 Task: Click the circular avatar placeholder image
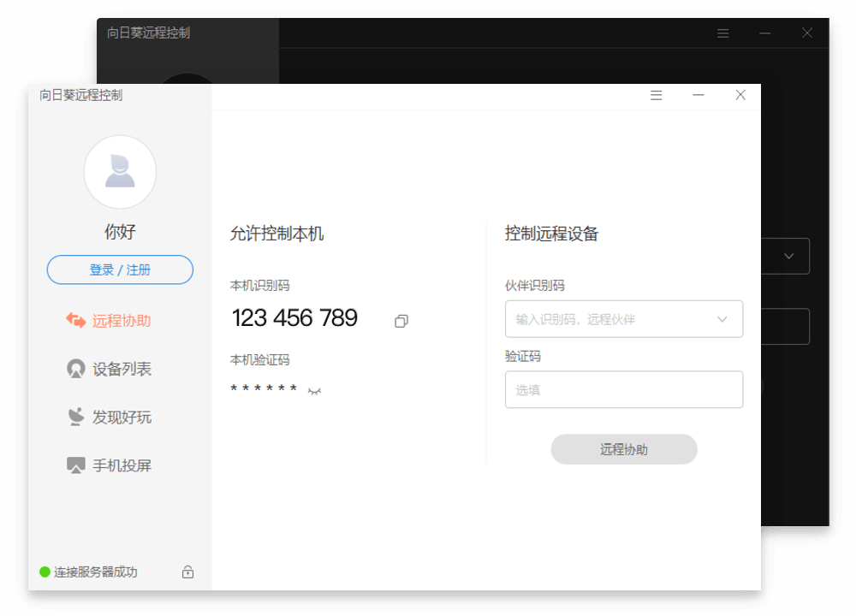(120, 172)
